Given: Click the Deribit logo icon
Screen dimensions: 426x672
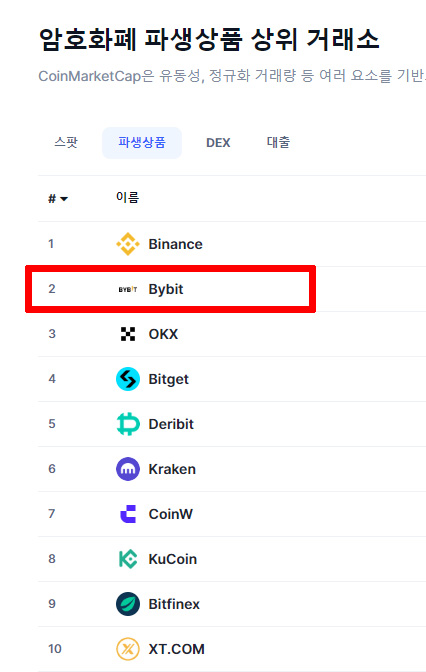Looking at the screenshot, I should point(128,424).
